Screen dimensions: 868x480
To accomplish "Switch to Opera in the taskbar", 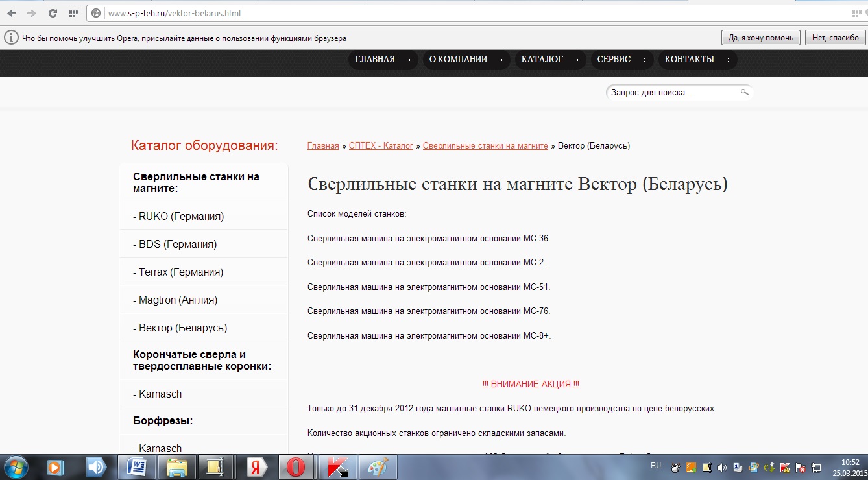I will click(x=298, y=467).
